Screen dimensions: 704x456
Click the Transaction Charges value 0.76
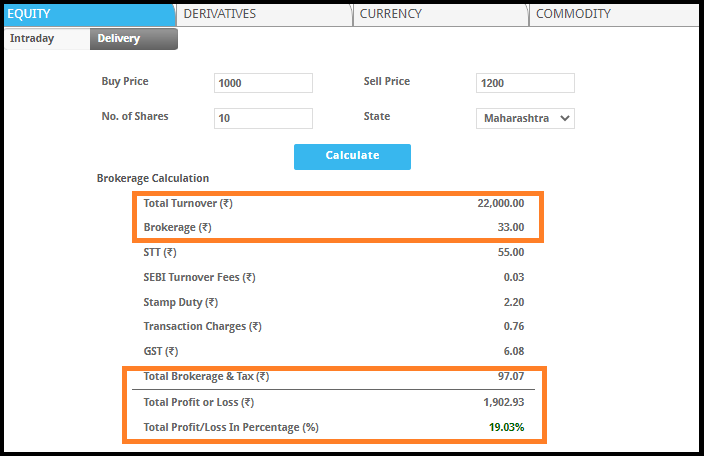coord(514,326)
